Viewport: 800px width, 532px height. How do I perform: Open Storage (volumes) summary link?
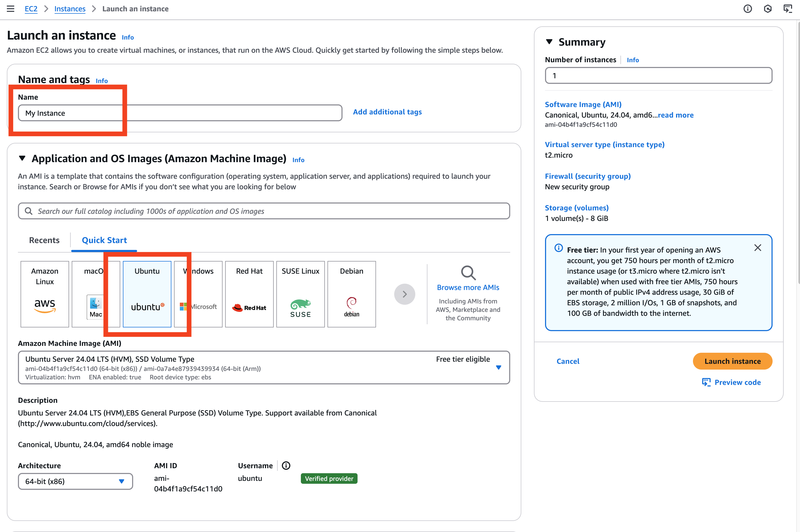[577, 208]
